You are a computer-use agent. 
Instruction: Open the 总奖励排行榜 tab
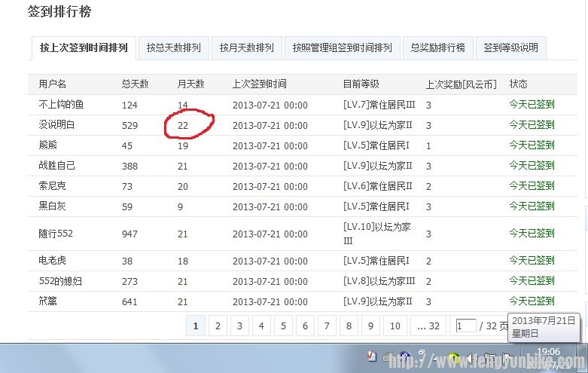437,47
